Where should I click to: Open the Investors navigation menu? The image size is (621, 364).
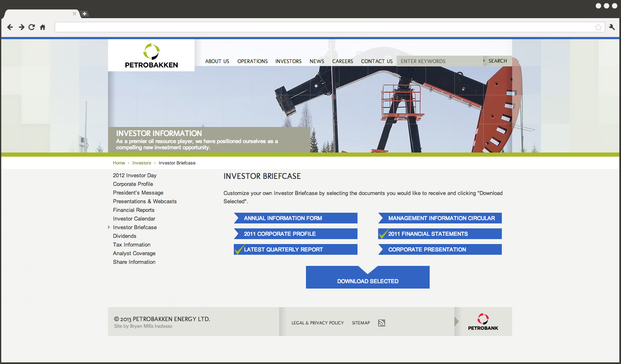tap(288, 61)
